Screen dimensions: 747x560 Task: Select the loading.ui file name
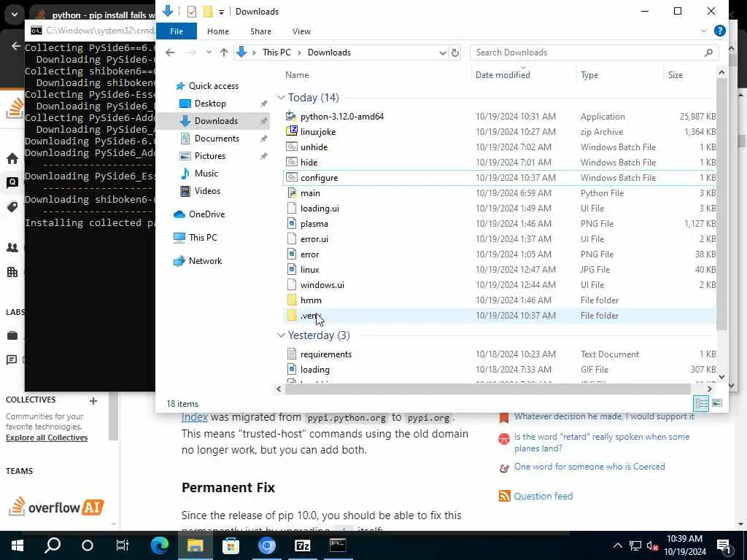tap(320, 208)
